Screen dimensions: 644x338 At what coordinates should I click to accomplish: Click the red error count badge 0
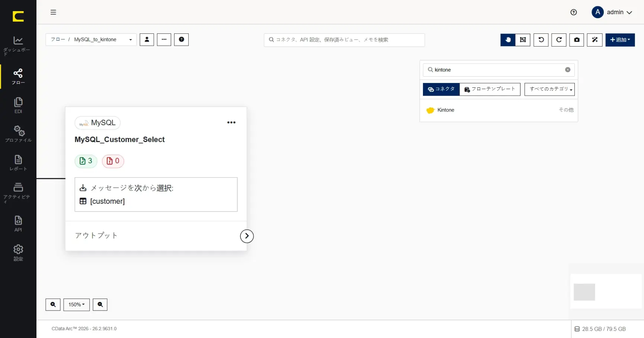point(113,161)
